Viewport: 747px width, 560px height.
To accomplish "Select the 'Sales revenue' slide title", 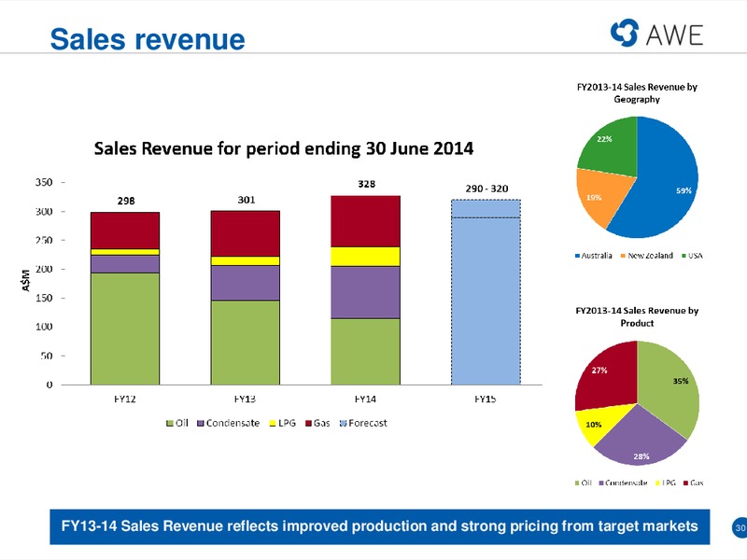I will [x=148, y=39].
